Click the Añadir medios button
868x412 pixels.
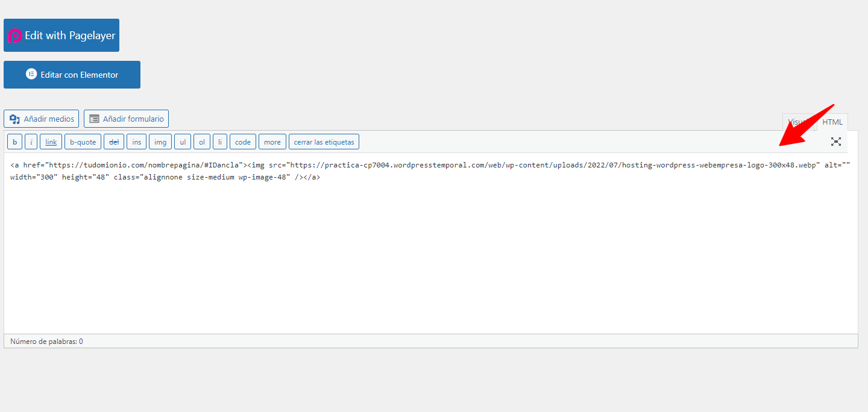pos(41,119)
